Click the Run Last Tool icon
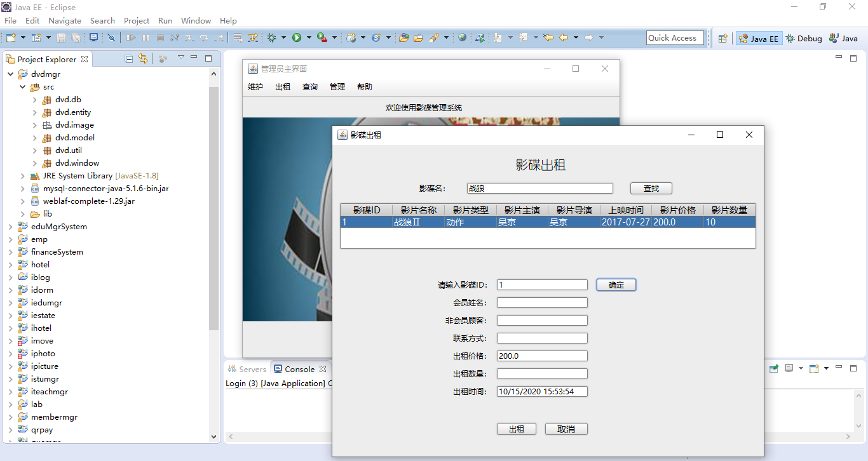Screen dimensions: 868x461 tap(322, 38)
